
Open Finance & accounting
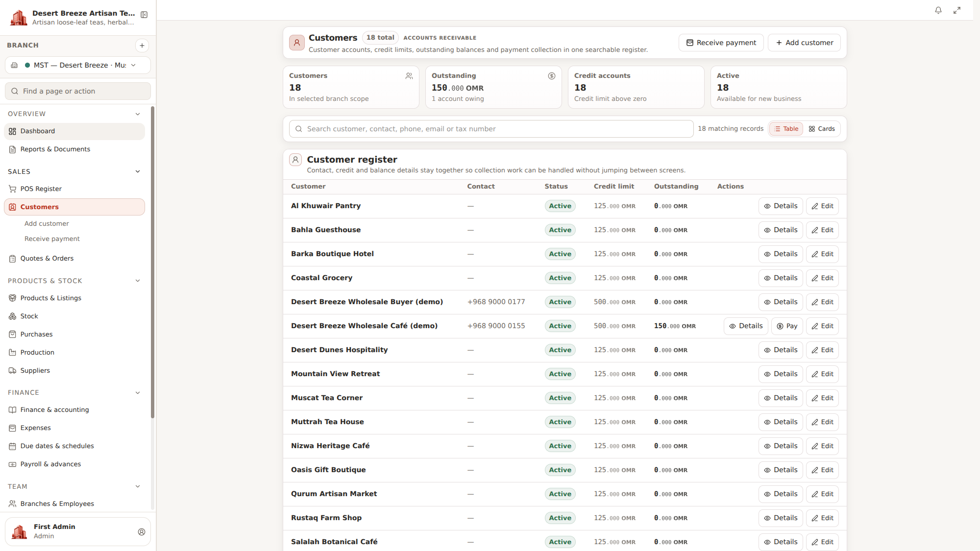click(x=74, y=410)
